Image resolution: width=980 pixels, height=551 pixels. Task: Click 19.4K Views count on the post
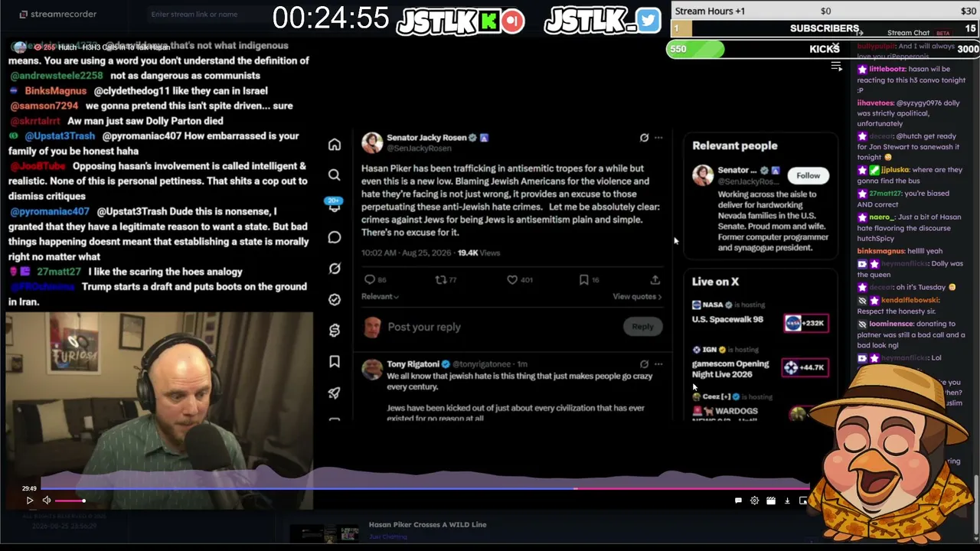pyautogui.click(x=479, y=253)
